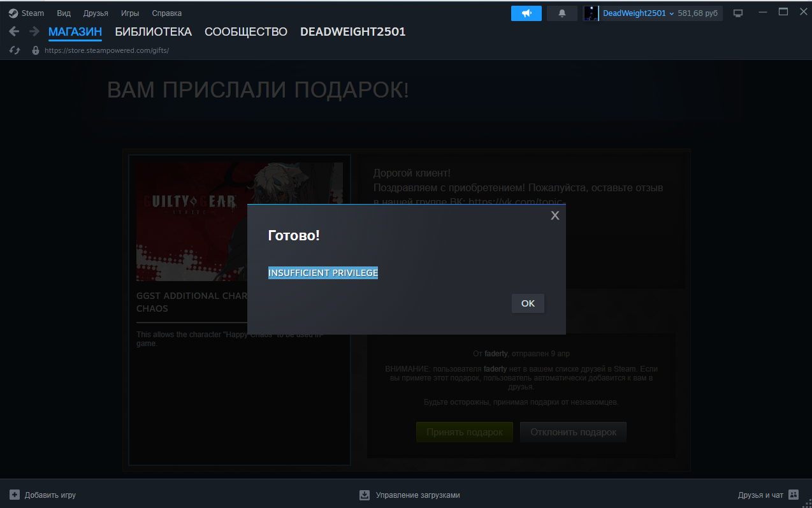Open Друзья и чат

(760, 495)
